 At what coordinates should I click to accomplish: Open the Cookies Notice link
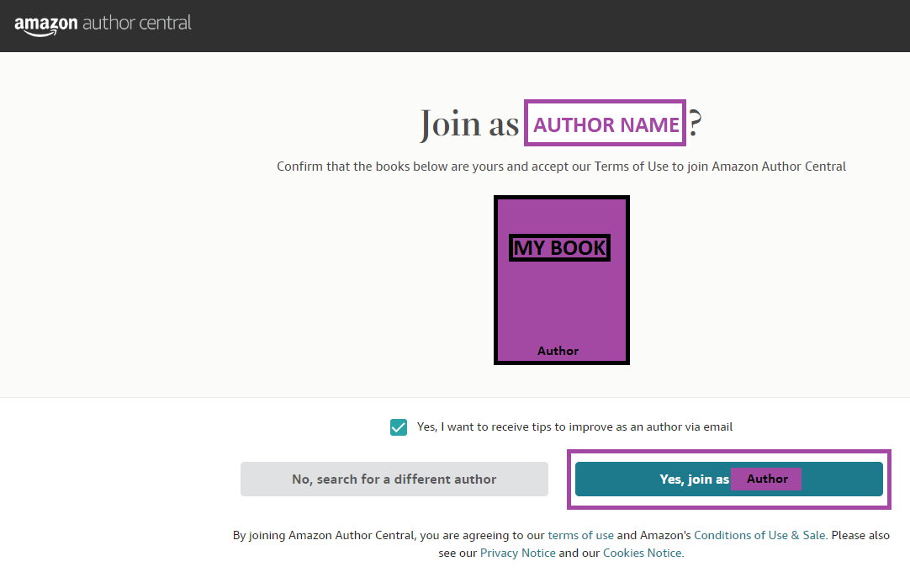[x=643, y=554]
